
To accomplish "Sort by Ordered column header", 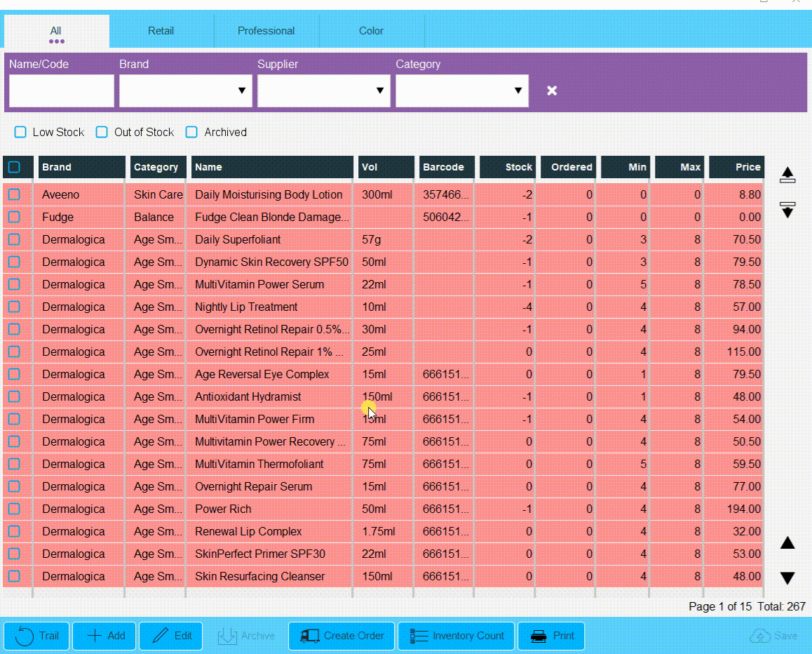I will pyautogui.click(x=568, y=167).
